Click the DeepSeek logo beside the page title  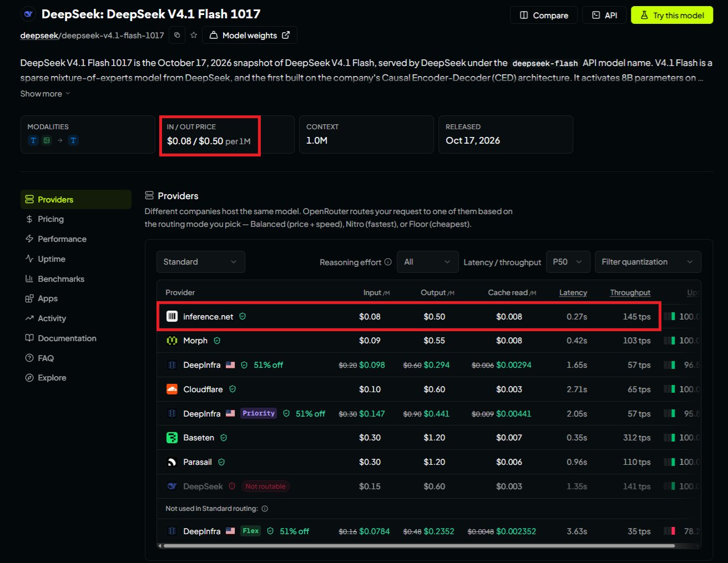[28, 14]
